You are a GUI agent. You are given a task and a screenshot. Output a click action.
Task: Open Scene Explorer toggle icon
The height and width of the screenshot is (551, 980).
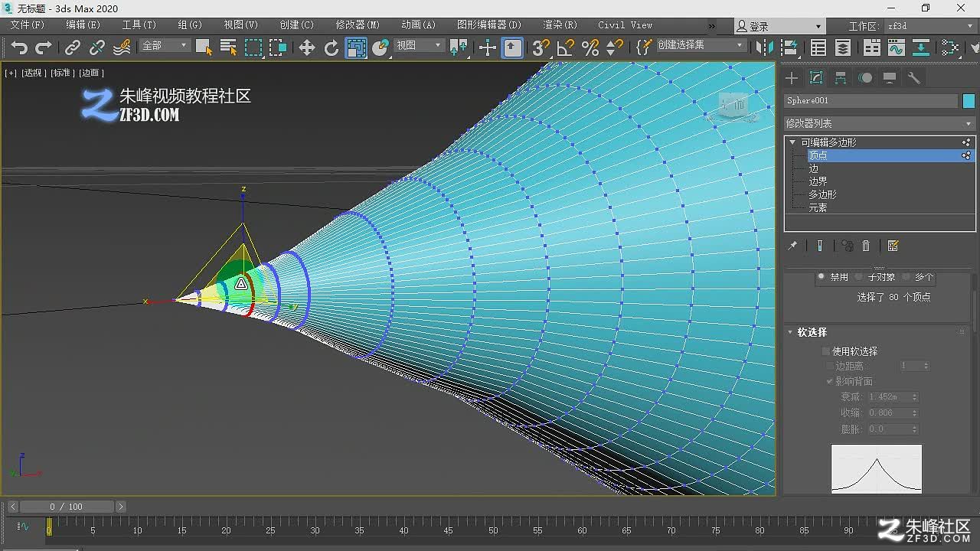tap(818, 47)
